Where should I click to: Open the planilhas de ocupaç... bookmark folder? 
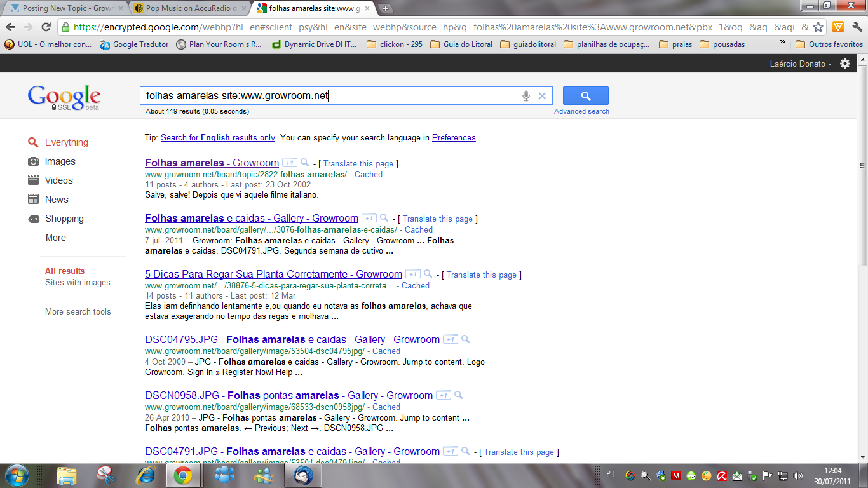point(607,44)
